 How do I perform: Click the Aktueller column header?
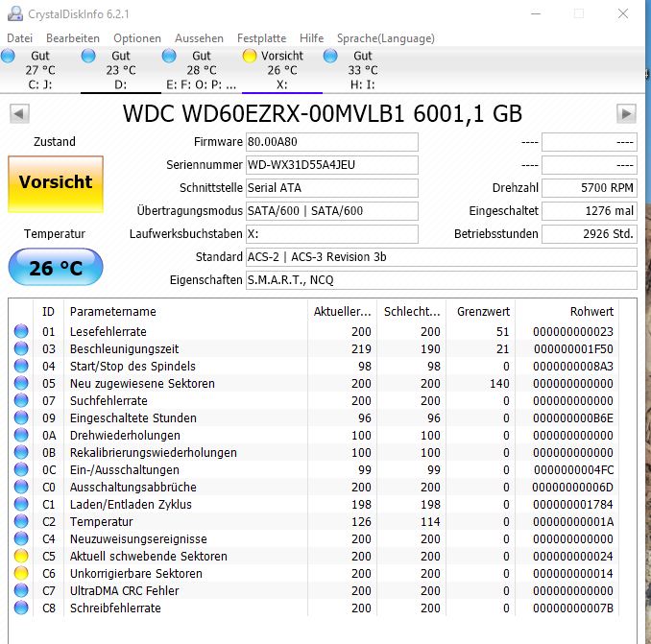coord(342,311)
